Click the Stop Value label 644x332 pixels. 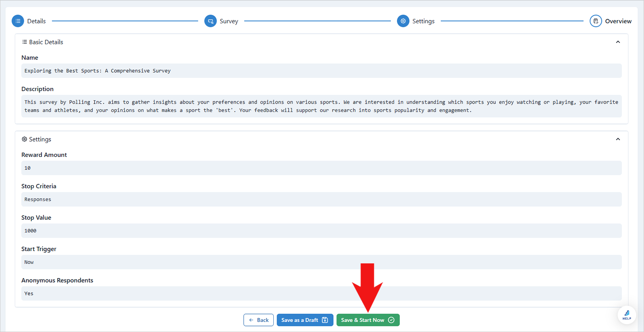click(36, 218)
